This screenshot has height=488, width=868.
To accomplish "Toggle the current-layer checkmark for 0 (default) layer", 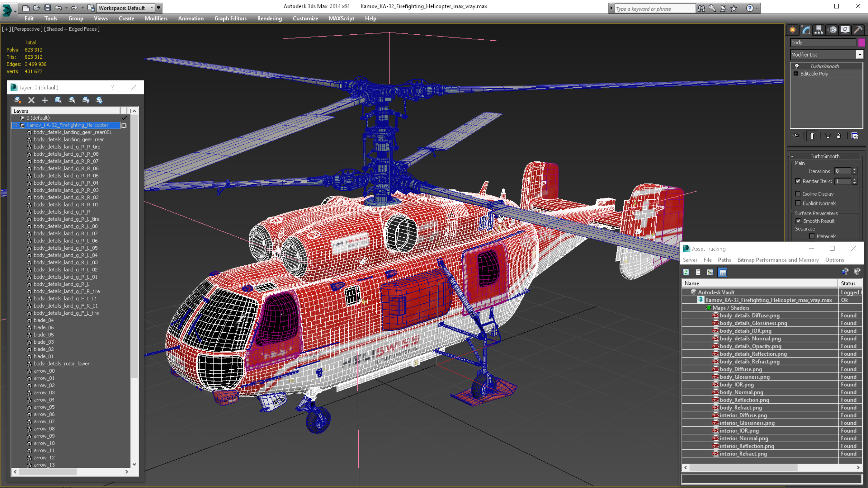I will [x=124, y=118].
